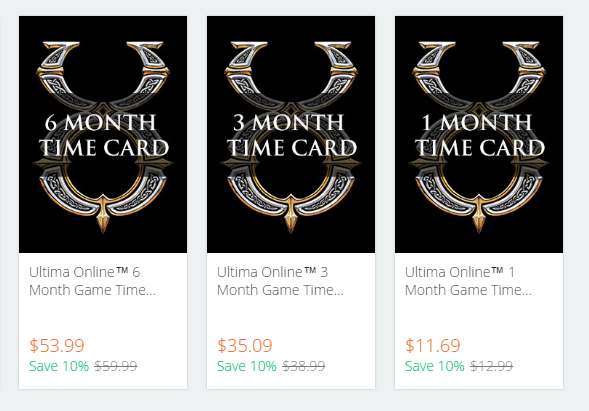Click the crossed-out $59.99 original price
The image size is (589, 411).
click(116, 366)
